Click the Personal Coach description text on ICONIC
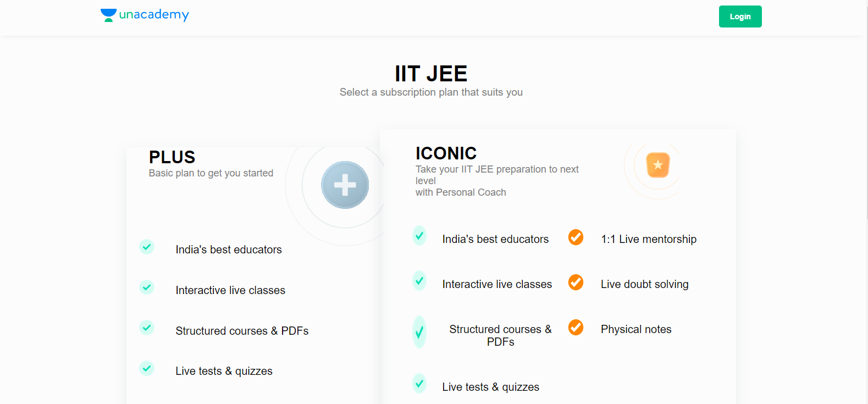Viewport: 868px width, 404px height. click(461, 192)
